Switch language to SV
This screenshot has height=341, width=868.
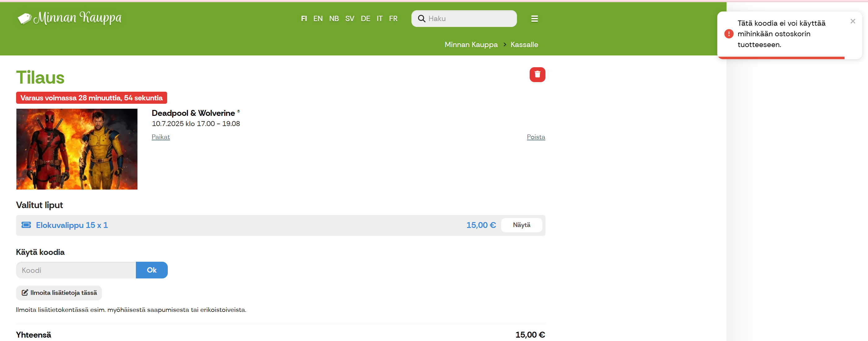[x=349, y=19]
